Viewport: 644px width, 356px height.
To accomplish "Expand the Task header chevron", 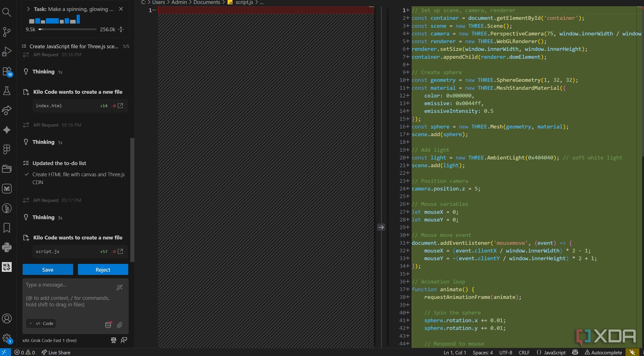I will coord(28,9).
